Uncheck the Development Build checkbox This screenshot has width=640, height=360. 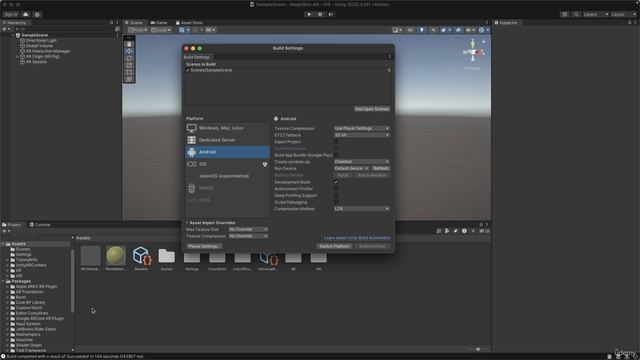[x=336, y=182]
